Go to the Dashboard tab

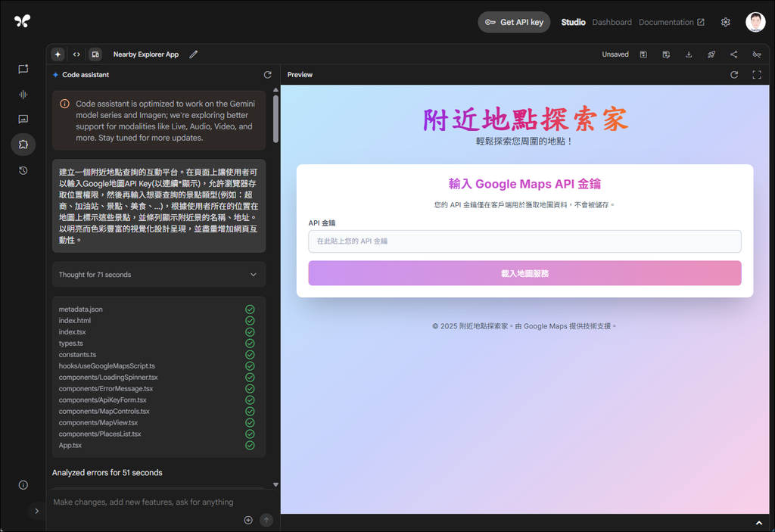pyautogui.click(x=612, y=22)
